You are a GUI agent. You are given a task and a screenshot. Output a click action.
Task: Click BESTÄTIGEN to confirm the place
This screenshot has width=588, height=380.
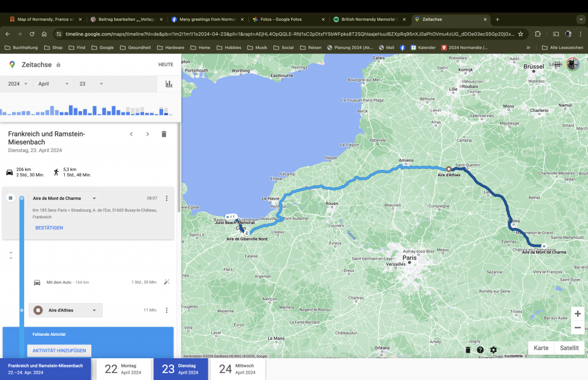pyautogui.click(x=49, y=228)
